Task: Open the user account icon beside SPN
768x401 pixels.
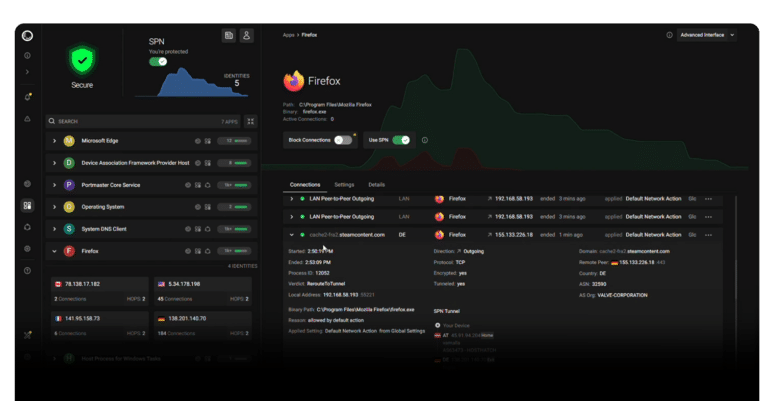Action: 246,36
